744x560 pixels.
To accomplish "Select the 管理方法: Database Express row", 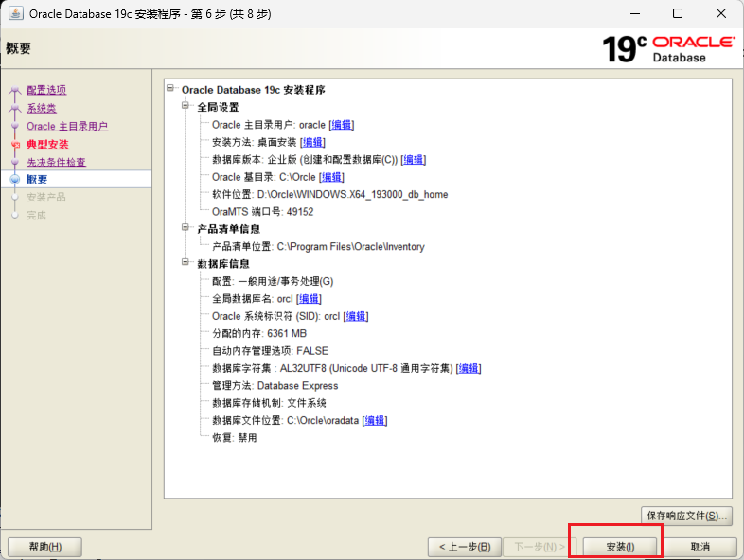I will [275, 386].
